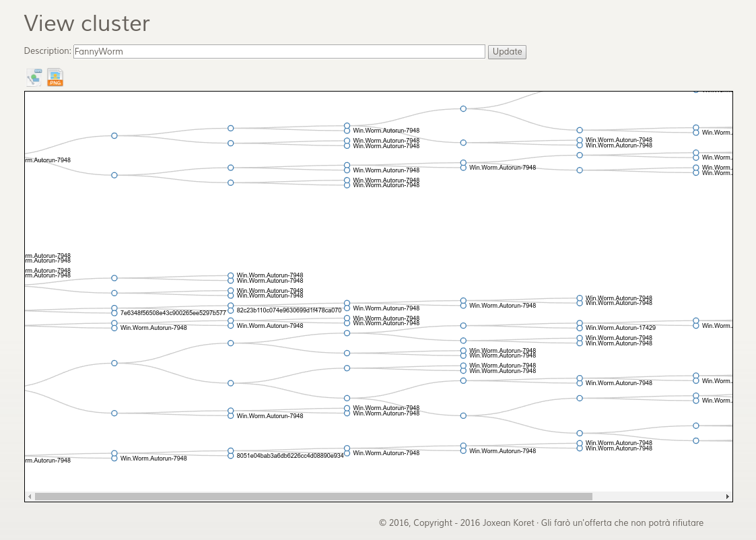Select a bottom-left Win.Worm.Autorun-7948 node
Viewport: 756px width, 540px height.
pyautogui.click(x=114, y=456)
